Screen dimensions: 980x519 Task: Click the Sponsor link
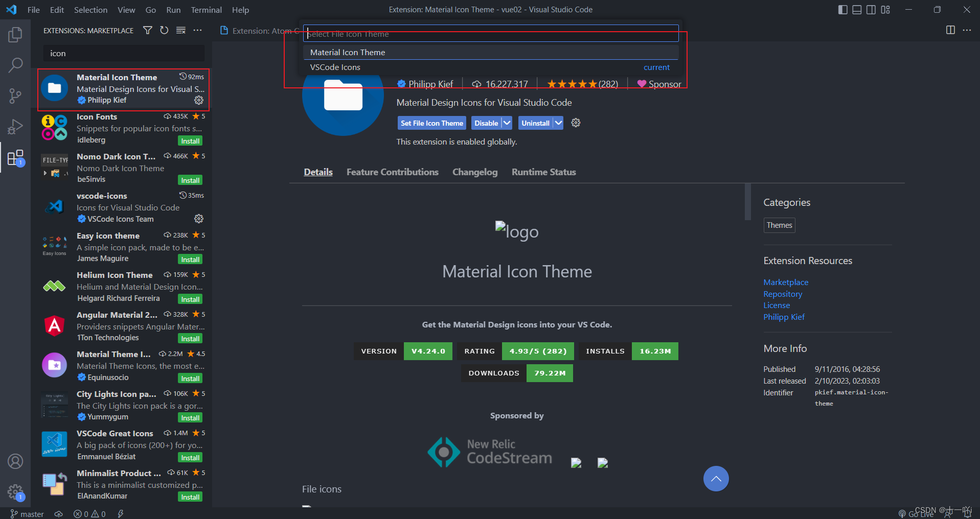(659, 84)
